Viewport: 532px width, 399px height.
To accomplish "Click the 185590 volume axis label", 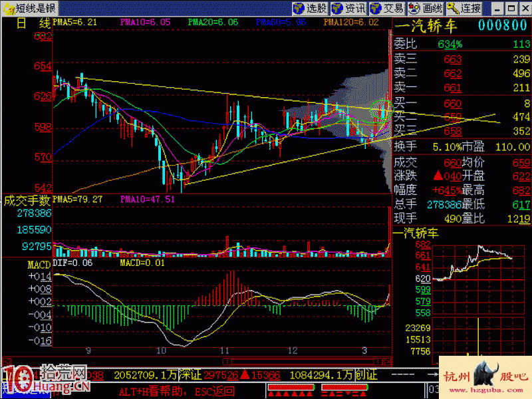I will pos(34,230).
